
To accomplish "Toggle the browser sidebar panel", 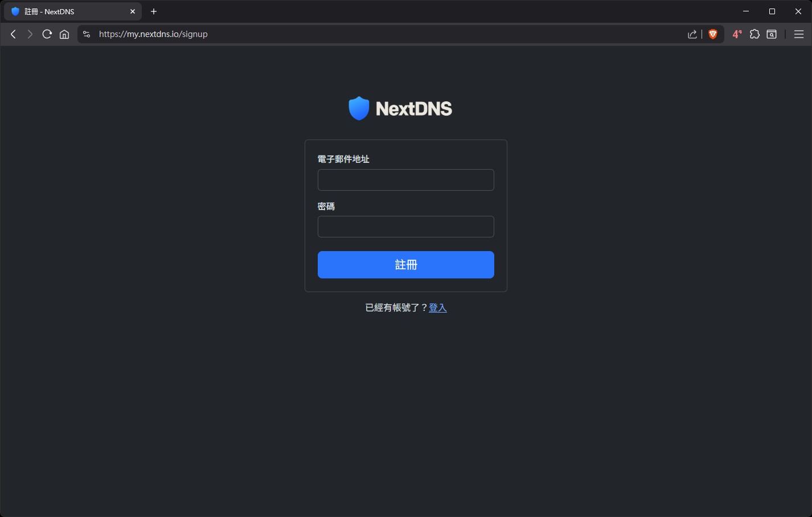I will pos(772,34).
